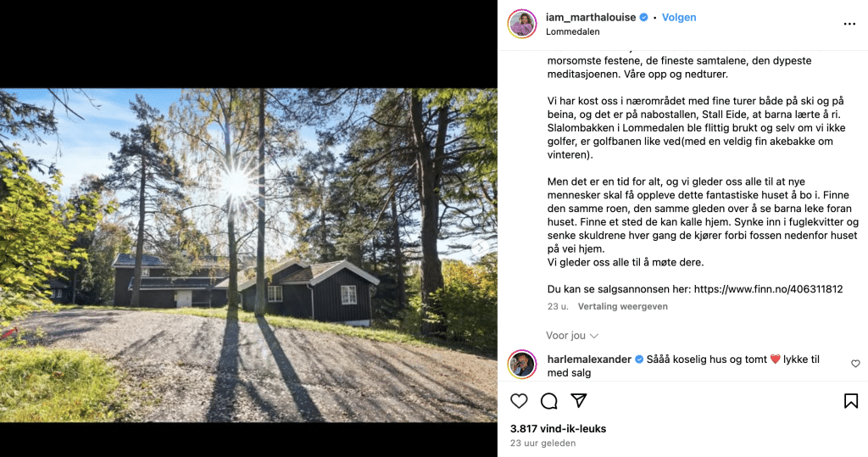Follow the account via Volgen

click(679, 17)
